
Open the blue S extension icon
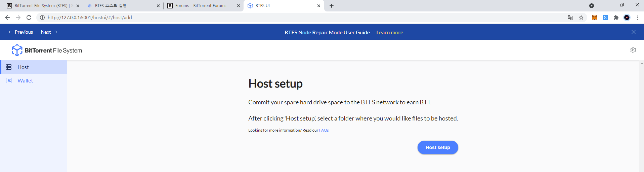pyautogui.click(x=605, y=18)
